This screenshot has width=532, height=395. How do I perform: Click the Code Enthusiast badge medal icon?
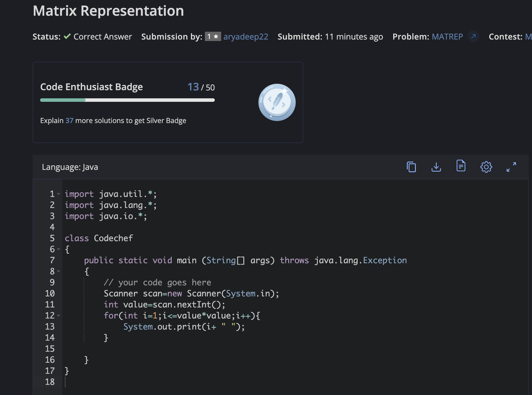[x=277, y=102]
